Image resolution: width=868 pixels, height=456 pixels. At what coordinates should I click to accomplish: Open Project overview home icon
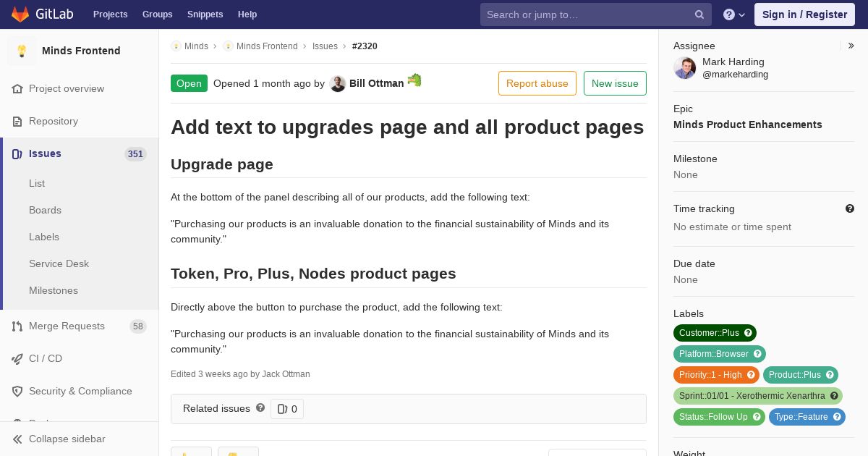(x=18, y=88)
